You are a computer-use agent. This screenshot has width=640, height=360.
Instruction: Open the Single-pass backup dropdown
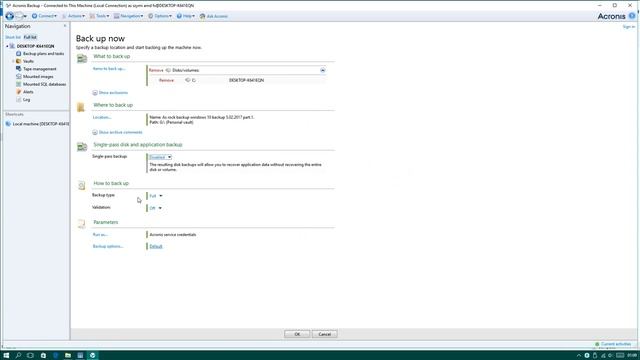pos(160,157)
